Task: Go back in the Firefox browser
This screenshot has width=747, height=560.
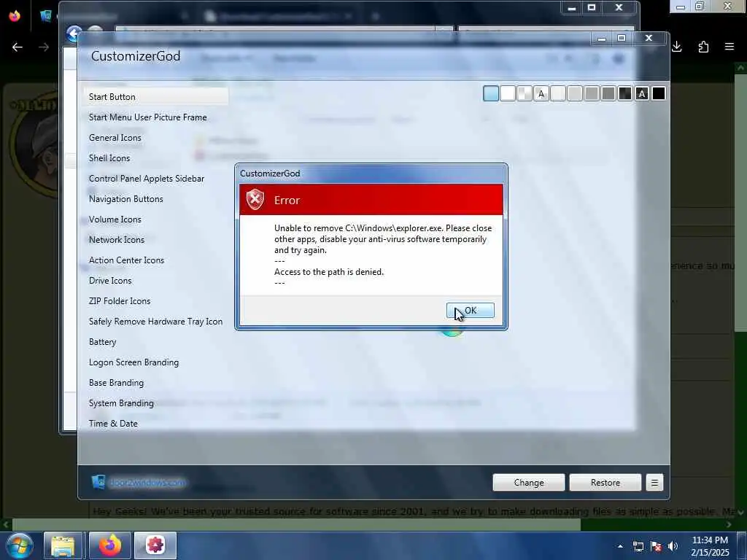Action: 18,47
